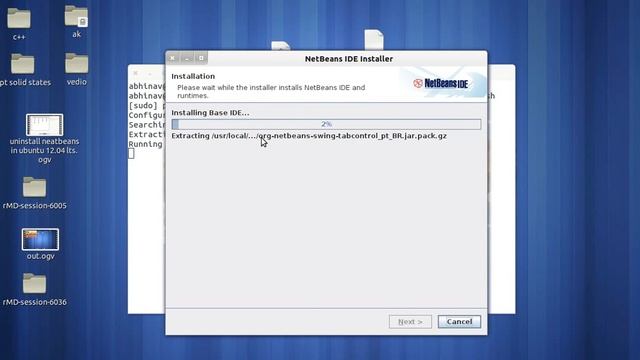Screen dimensions: 640x360
Task: Click the Installation heading
Action: click(x=193, y=76)
